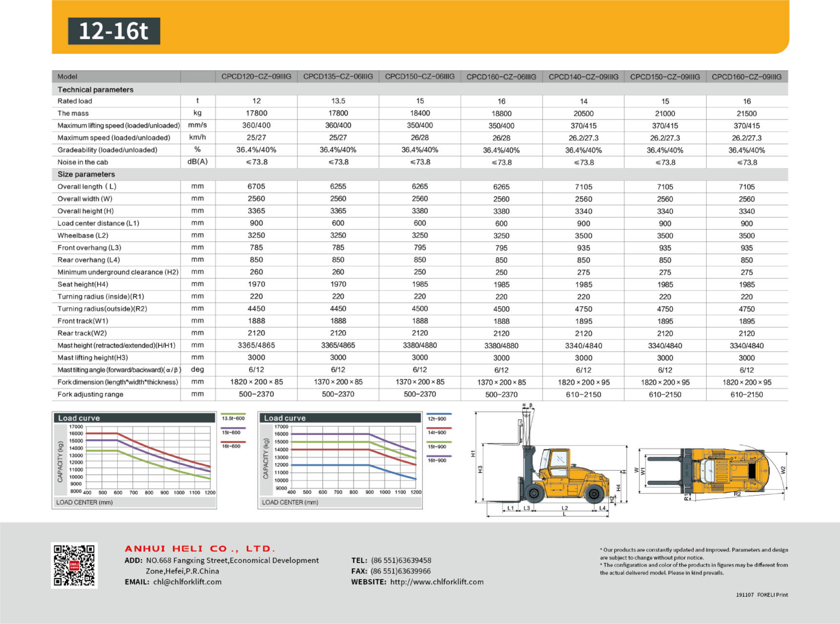Select the CPCD160-CZ-09IIIG column header
Screen dimensions: 840x624
pos(746,76)
